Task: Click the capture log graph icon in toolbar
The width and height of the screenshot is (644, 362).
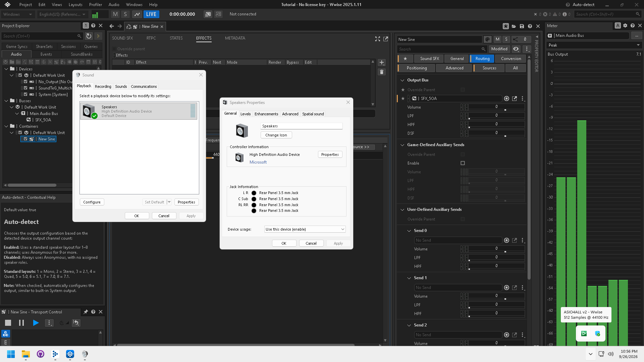Action: pos(137,14)
